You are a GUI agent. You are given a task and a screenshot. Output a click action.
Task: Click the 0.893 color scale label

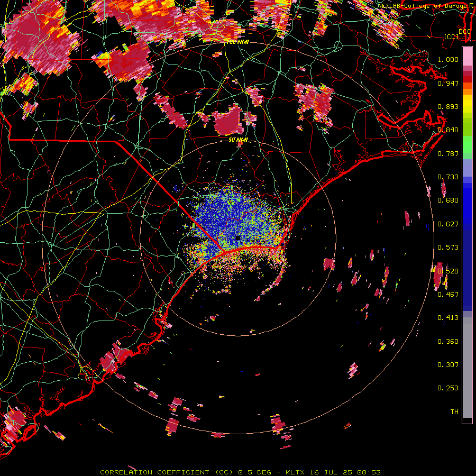tap(448, 106)
